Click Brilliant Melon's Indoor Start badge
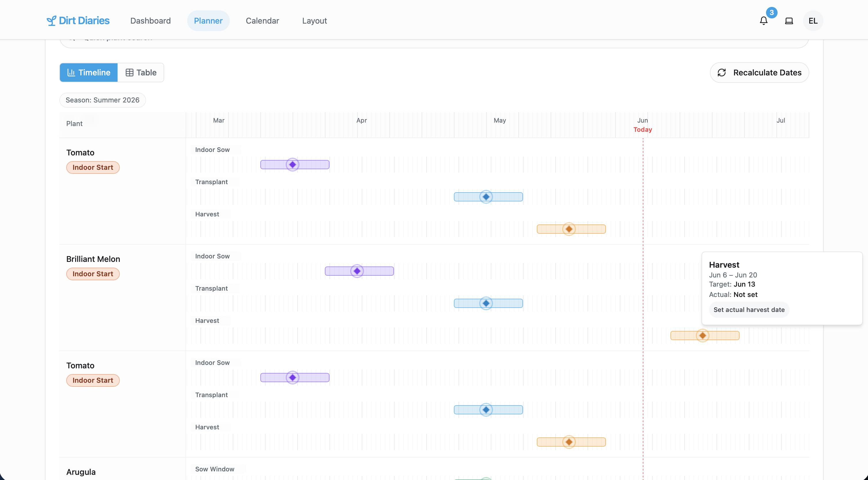 tap(93, 274)
